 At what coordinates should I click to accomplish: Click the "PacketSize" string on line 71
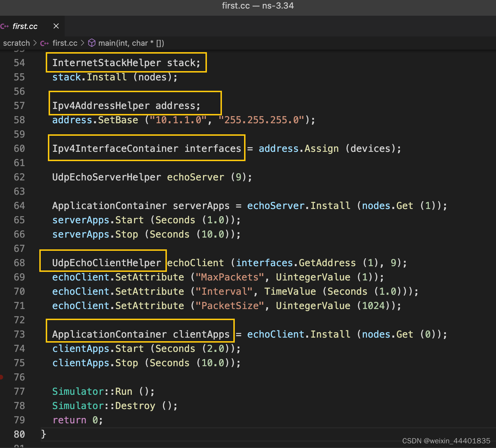tap(230, 306)
